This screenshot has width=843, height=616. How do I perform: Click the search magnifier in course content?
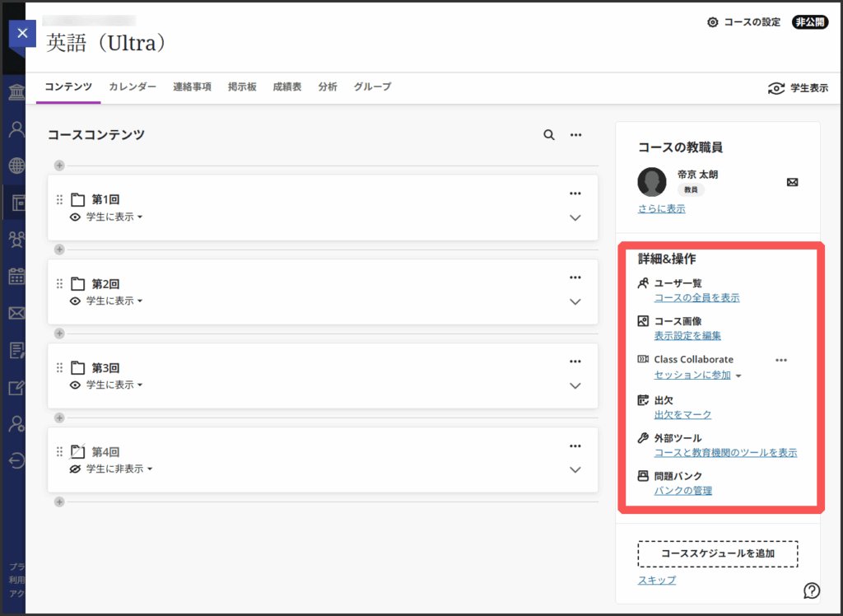[549, 135]
